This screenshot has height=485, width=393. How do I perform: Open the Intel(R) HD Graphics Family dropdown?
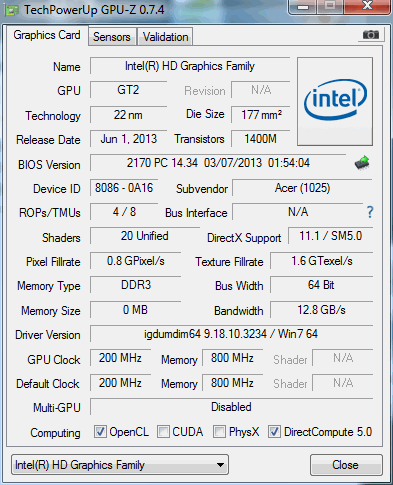coord(120,465)
